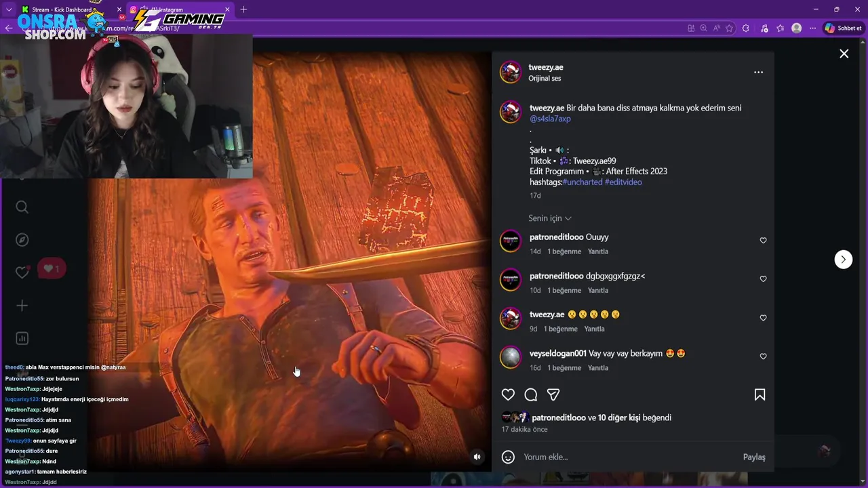
Task: Click the Paylaş button
Action: [x=754, y=457]
